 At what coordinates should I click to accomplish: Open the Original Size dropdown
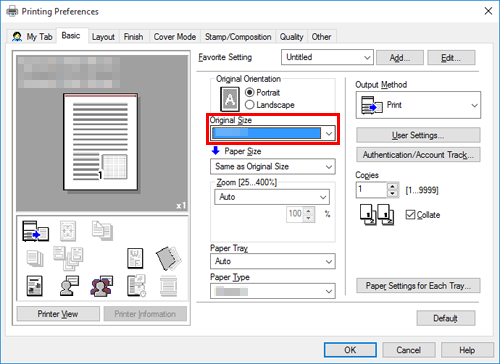273,133
